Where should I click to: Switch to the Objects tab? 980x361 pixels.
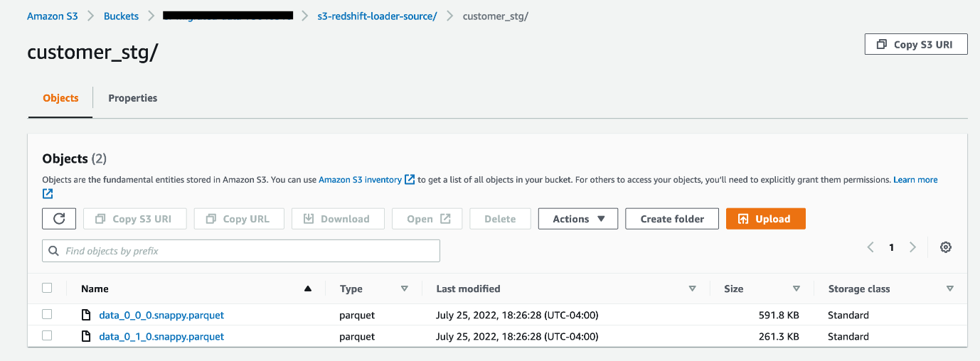tap(60, 98)
